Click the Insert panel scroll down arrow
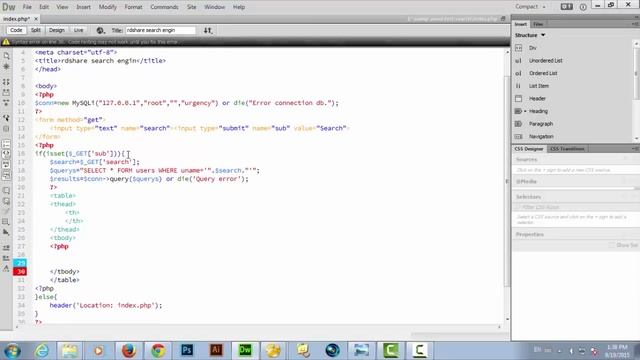640x360 pixels. (x=636, y=138)
